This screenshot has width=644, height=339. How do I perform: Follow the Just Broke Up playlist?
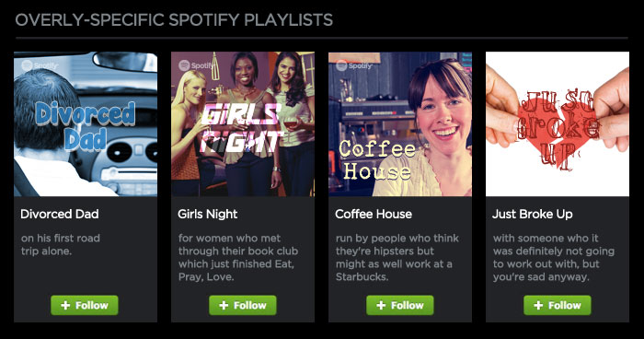558,305
